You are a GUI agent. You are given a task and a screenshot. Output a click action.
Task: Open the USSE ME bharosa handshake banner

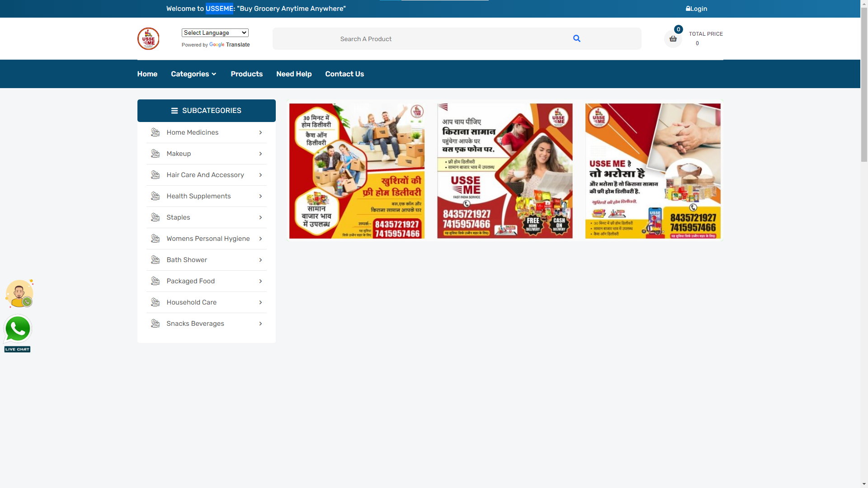(x=653, y=171)
